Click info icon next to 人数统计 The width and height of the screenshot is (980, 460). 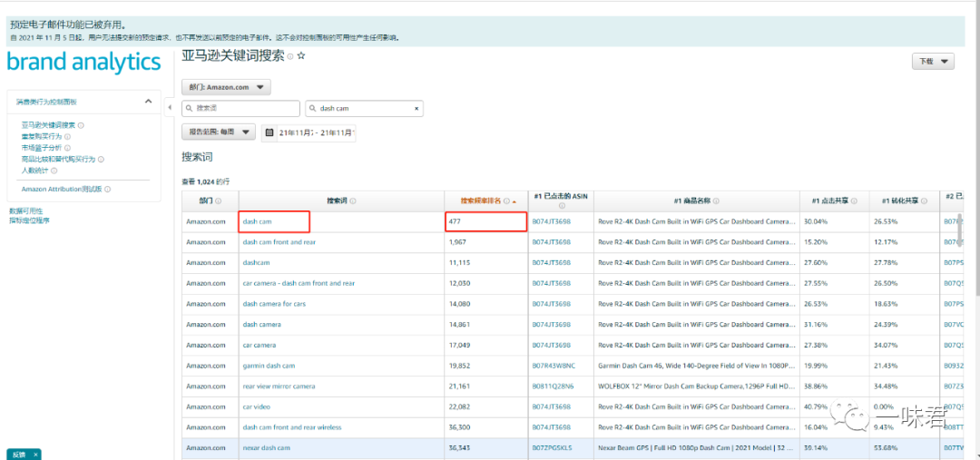(54, 171)
